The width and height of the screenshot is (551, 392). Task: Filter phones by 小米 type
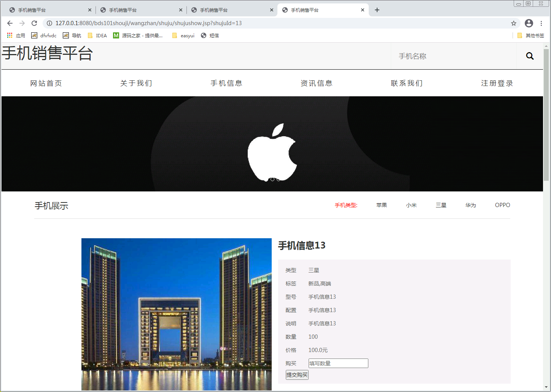pos(411,205)
